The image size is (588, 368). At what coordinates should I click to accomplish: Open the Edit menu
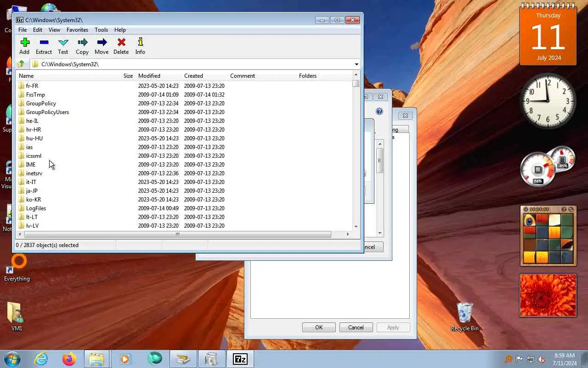click(x=38, y=30)
